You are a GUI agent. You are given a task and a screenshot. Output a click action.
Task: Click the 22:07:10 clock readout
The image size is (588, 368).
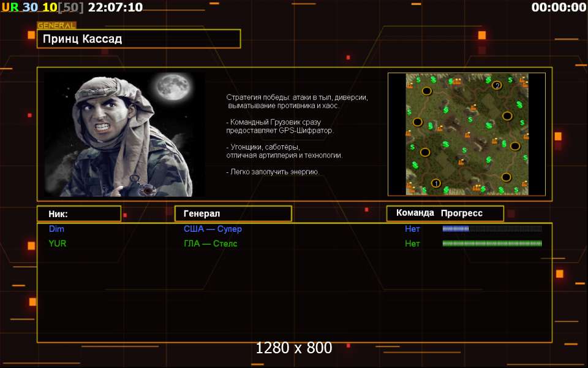tap(115, 7)
